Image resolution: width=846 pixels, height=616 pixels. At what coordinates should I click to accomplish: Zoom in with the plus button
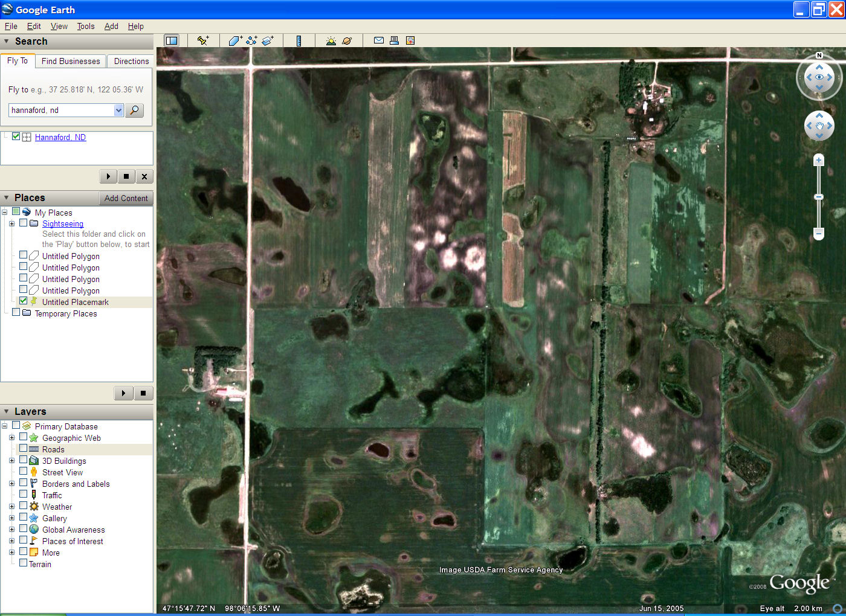click(x=819, y=160)
